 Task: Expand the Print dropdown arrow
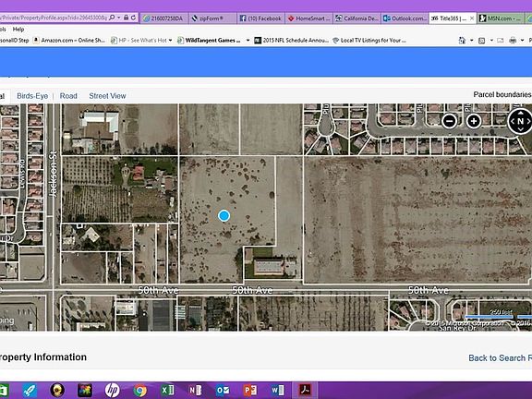522,41
